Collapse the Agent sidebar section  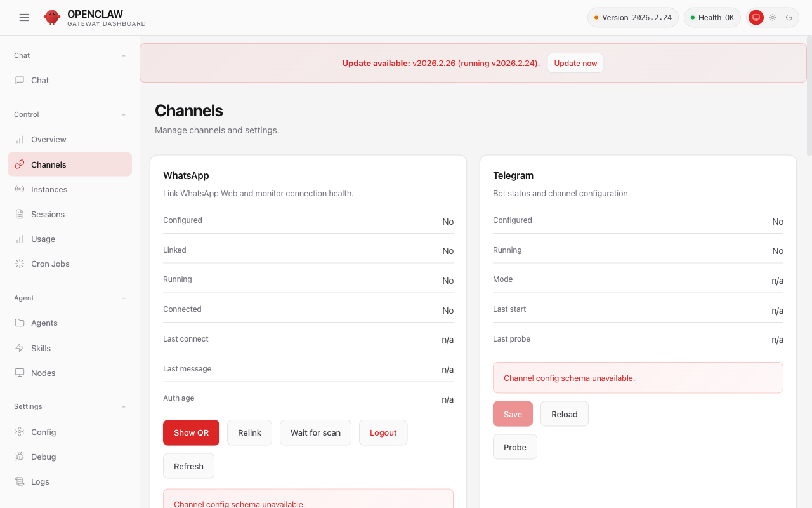point(124,298)
